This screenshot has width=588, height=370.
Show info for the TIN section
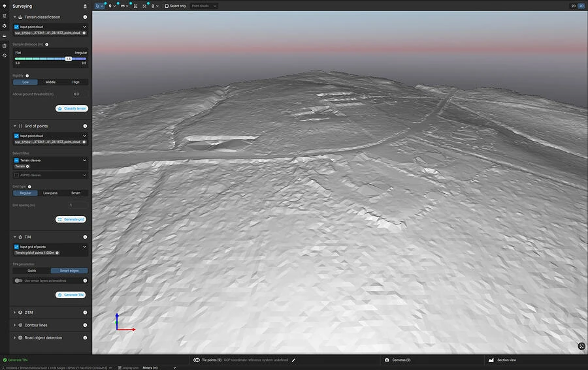tap(85, 237)
